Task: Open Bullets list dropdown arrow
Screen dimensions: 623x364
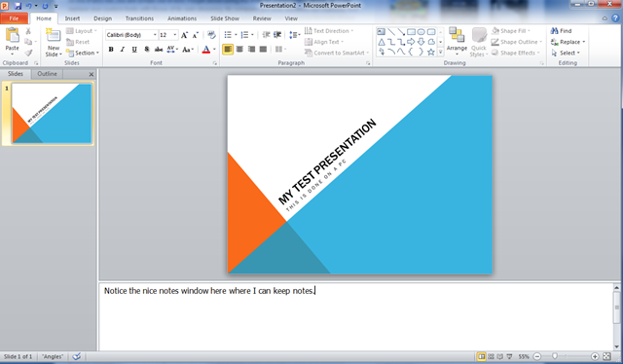Action: [236, 35]
